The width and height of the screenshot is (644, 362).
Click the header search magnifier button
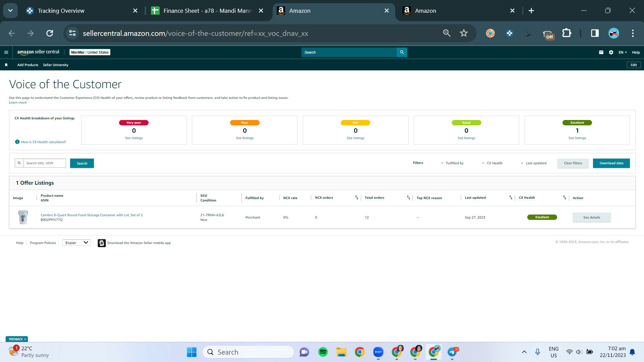(x=402, y=52)
